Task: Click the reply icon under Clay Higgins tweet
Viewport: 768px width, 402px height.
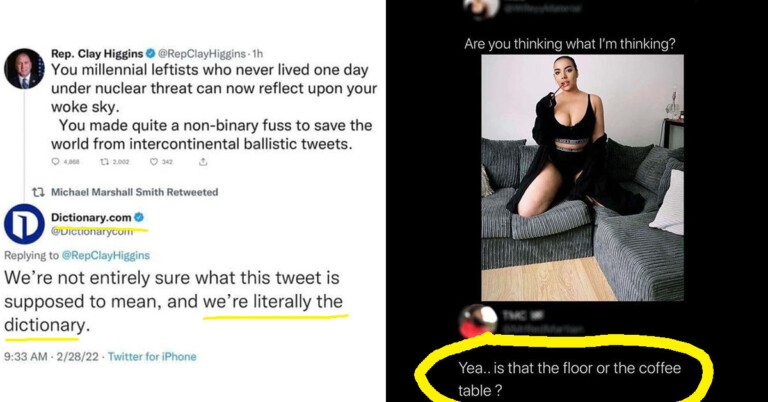Action: [55, 162]
